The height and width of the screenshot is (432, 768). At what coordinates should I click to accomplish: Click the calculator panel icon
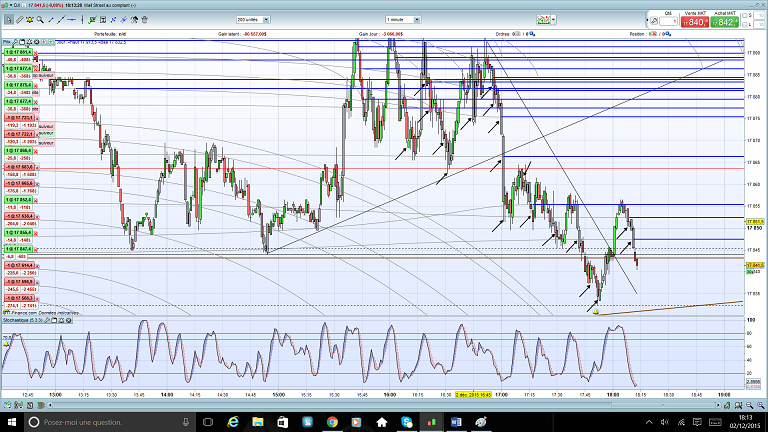pos(103,20)
